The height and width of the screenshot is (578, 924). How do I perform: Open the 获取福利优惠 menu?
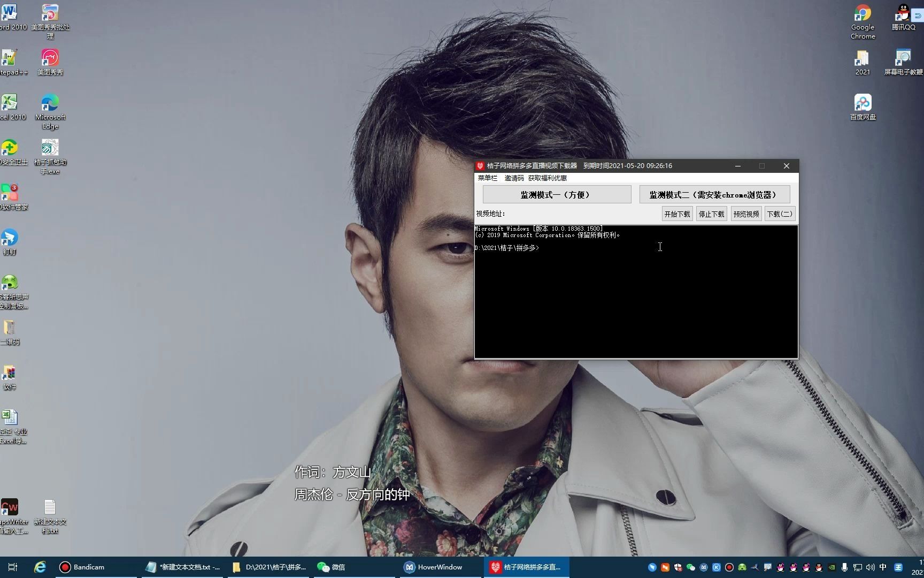click(x=547, y=178)
